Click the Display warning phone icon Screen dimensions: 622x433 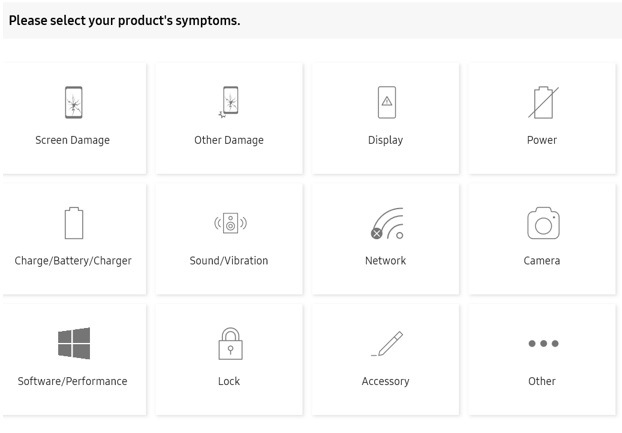coord(387,102)
